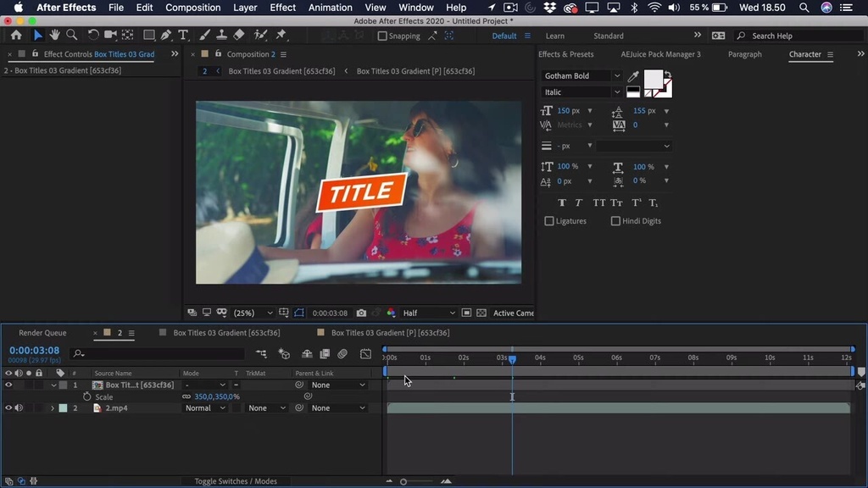
Task: Open the 2.mp4 Normal blend mode dropdown
Action: coord(205,408)
